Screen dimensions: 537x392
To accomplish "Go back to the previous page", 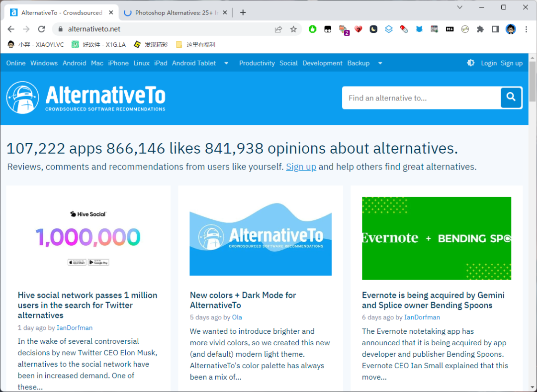I will pyautogui.click(x=11, y=29).
